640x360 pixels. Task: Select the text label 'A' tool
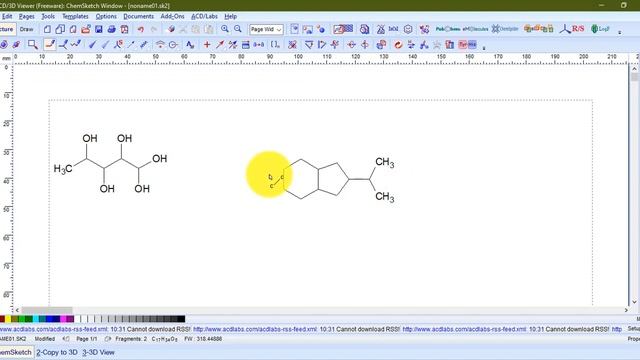click(190, 44)
